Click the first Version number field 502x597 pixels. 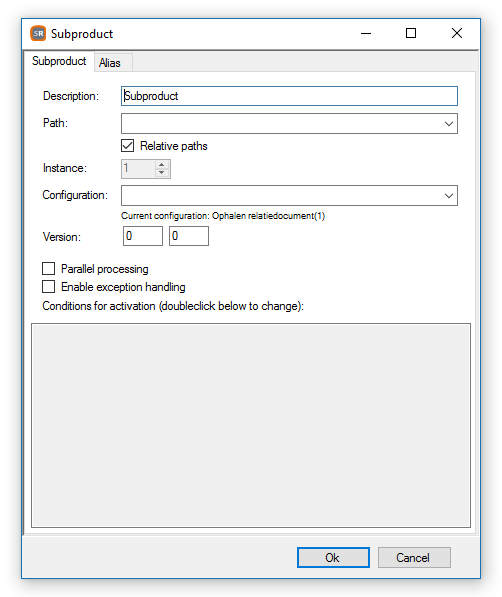click(143, 236)
